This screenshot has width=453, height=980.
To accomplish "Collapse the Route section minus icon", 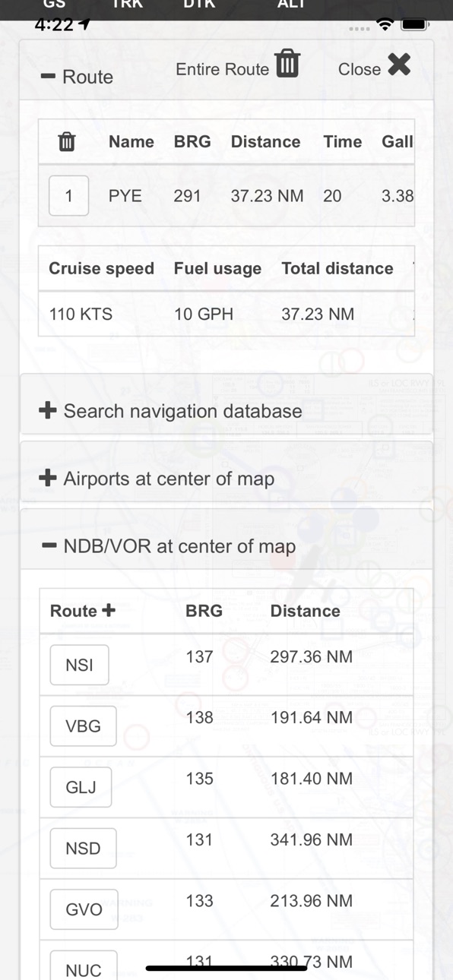I will [48, 77].
